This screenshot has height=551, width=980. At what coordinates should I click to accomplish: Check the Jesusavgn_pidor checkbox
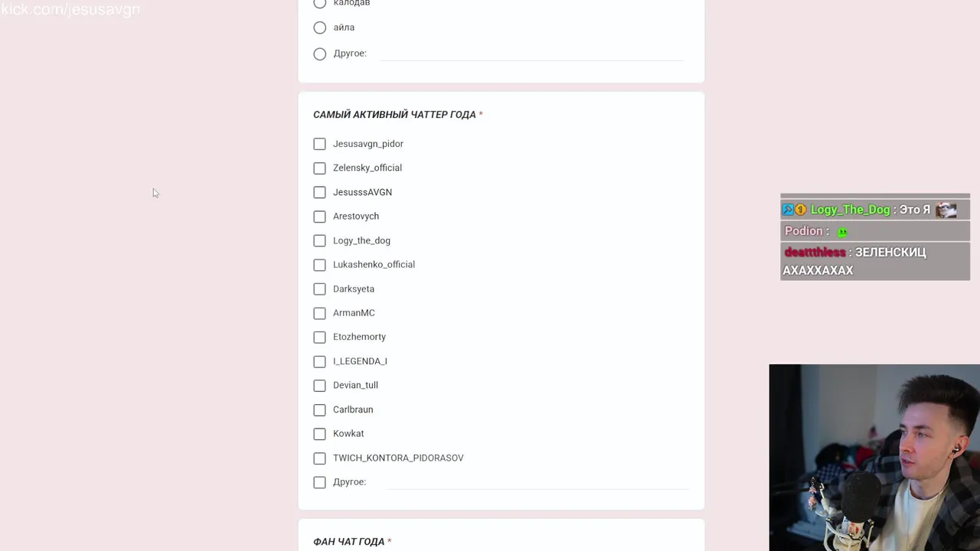point(319,144)
